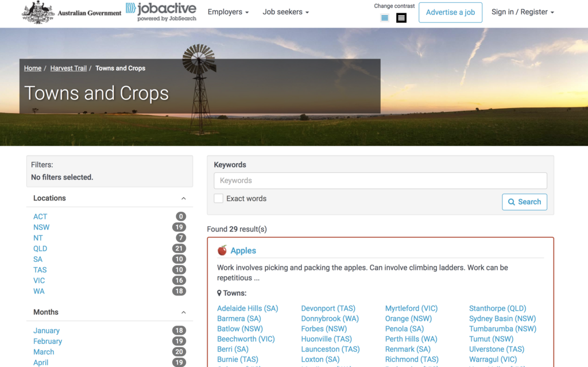588x367 pixels.
Task: Open the Employers dropdown menu
Action: click(x=228, y=12)
